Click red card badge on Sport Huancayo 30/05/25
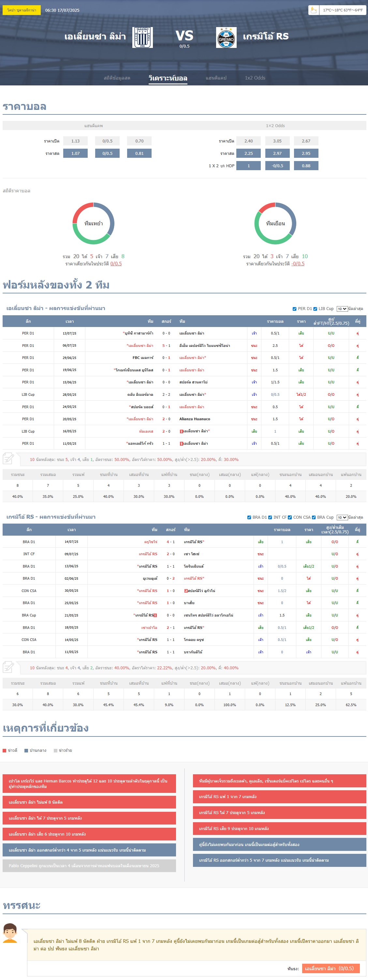The width and height of the screenshot is (368, 980). 186,591
